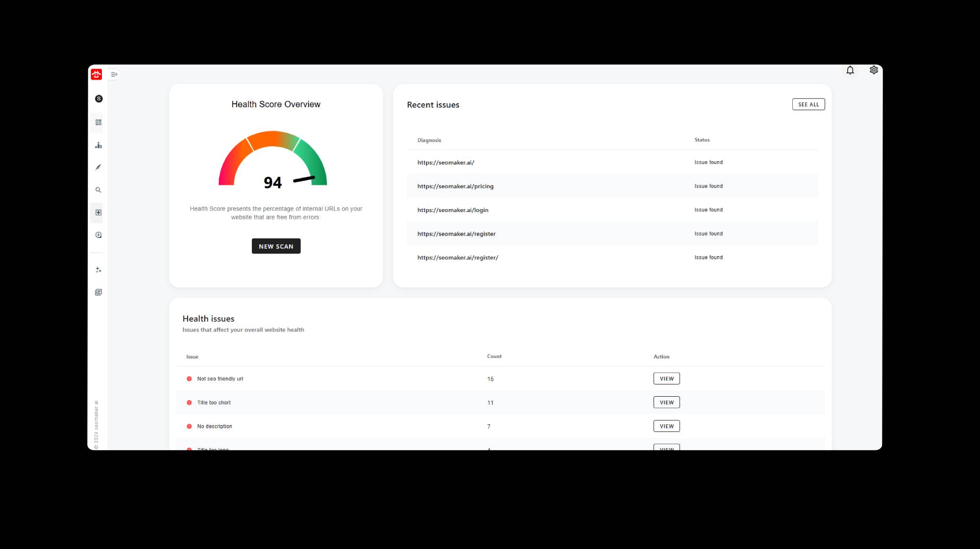Open the S avatar profile circle
Screen dimensions: 980x549
[98, 98]
